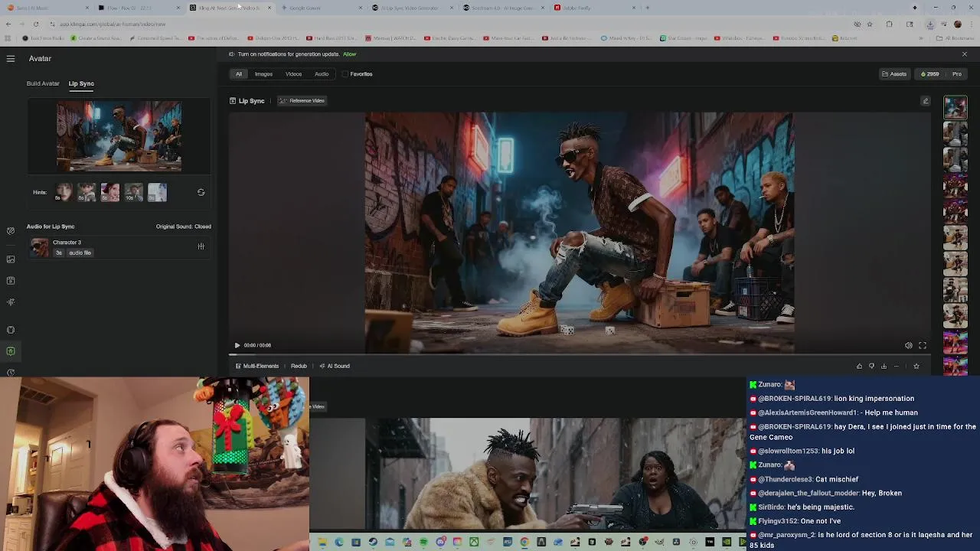
Task: View the 2959 credits balance
Action: 929,74
